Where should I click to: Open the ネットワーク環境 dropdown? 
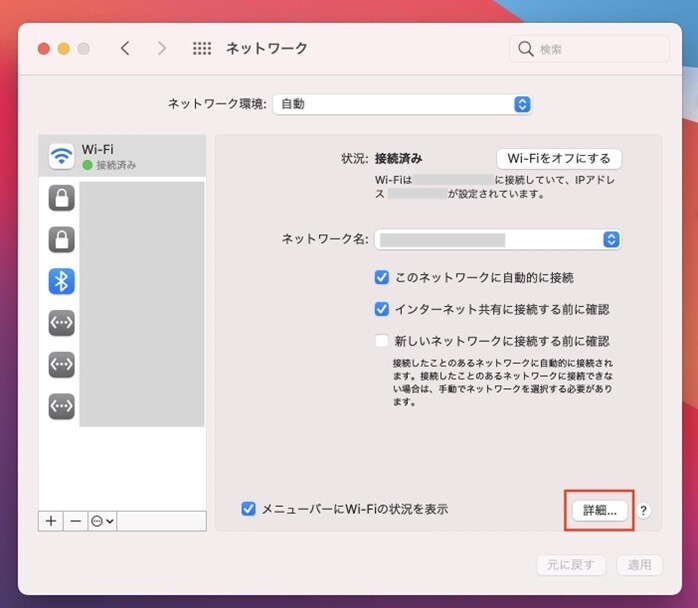402,104
